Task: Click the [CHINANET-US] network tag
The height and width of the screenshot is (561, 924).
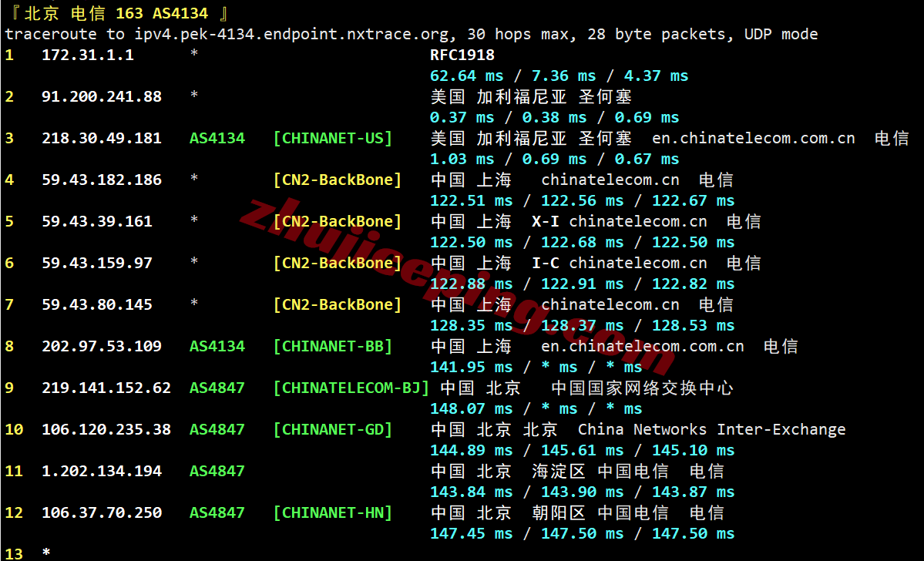Action: click(333, 139)
